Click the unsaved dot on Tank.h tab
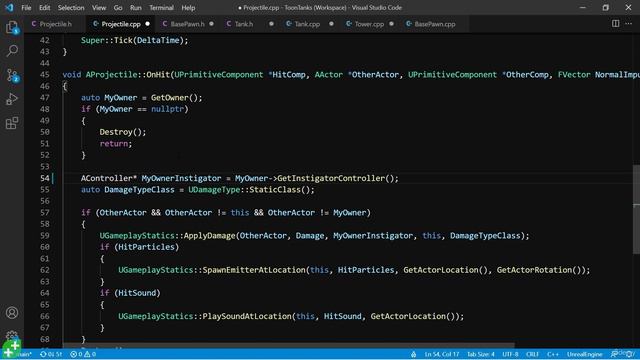 click(x=271, y=24)
